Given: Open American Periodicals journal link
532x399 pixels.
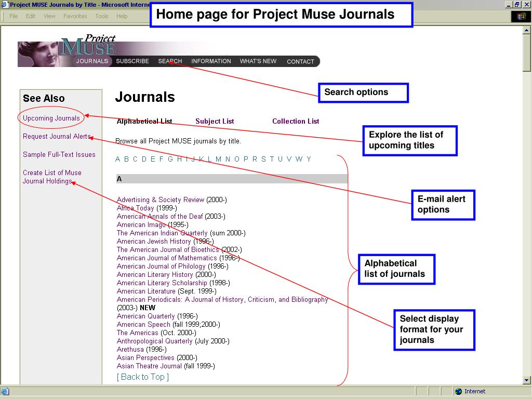Looking at the screenshot, I should (x=222, y=300).
